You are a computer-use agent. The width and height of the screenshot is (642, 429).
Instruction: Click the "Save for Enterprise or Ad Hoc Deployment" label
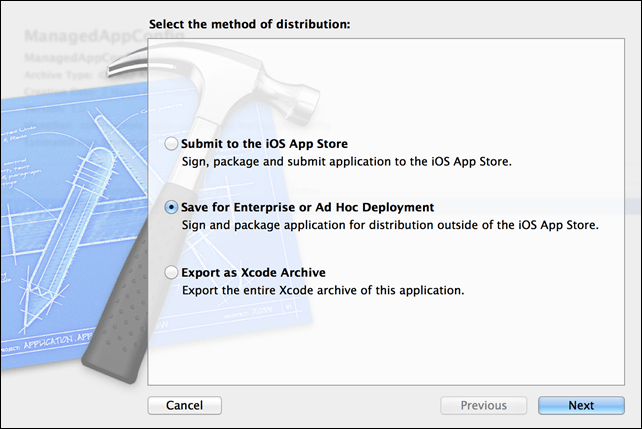coord(307,207)
